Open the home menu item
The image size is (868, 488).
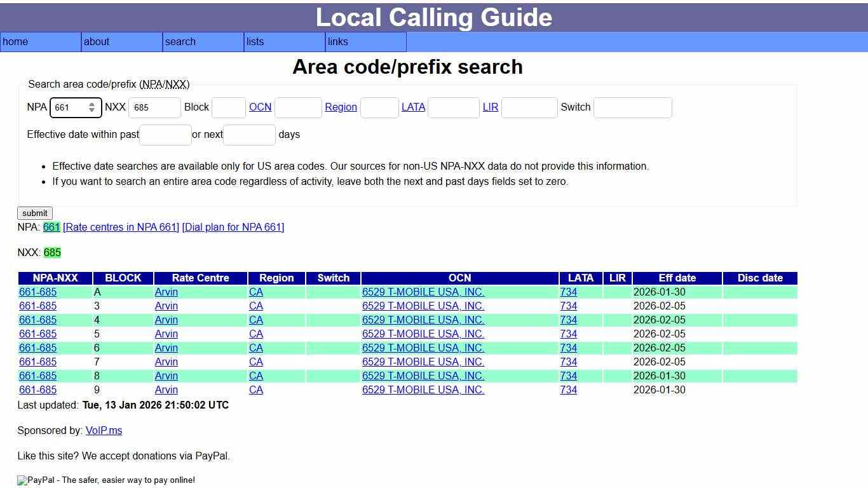click(15, 41)
